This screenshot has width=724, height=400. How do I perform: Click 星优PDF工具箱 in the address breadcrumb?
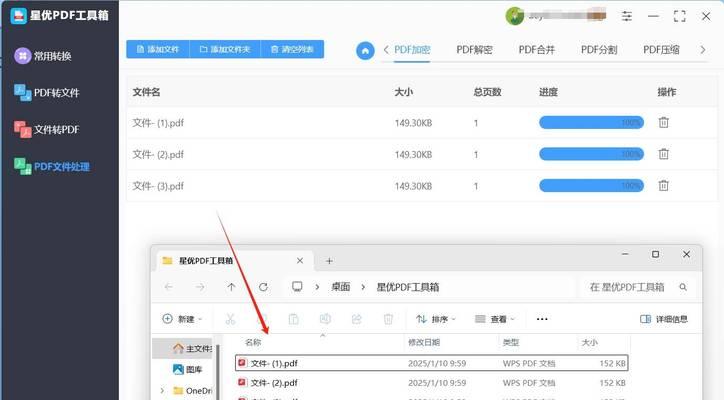[408, 287]
